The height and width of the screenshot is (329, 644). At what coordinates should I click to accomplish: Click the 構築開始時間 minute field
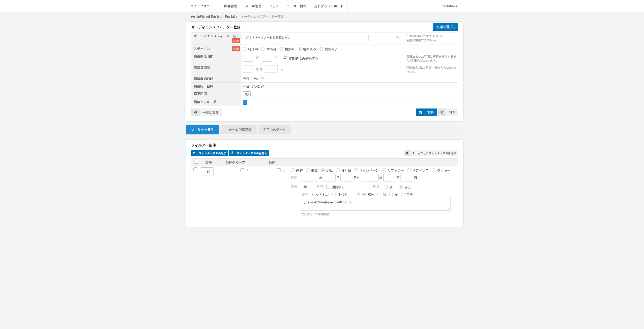pos(267,58)
